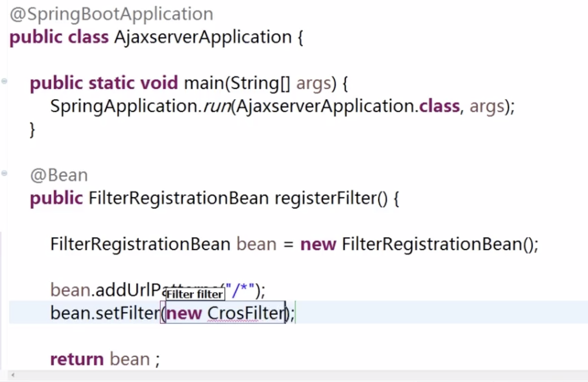Click SpringApplication in the main method
Image resolution: width=588 pixels, height=382 pixels.
tap(120, 106)
